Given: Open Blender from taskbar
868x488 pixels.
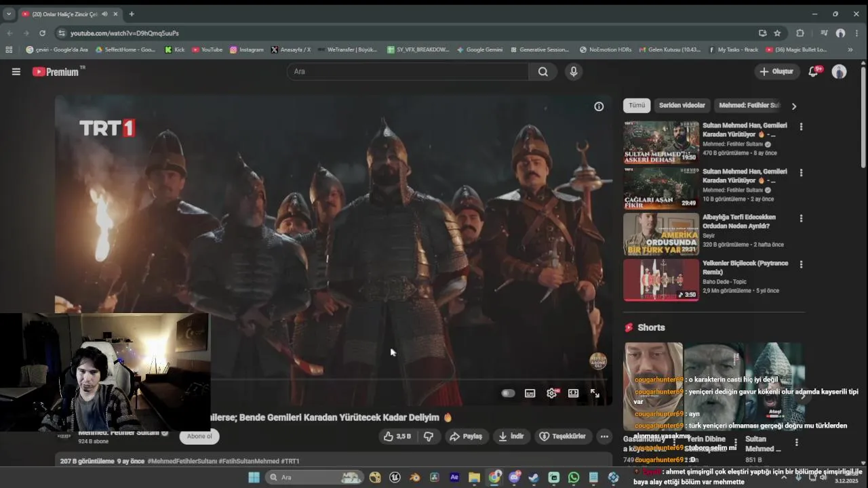Looking at the screenshot, I should point(414,477).
